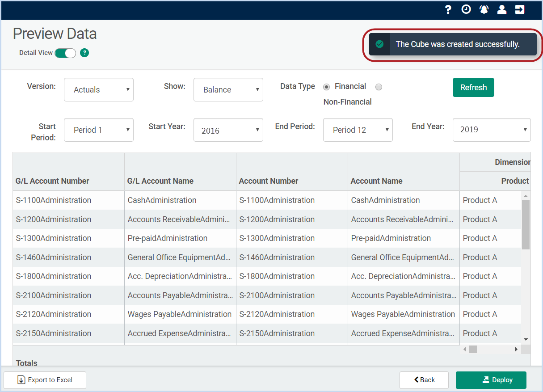Select the S-1460Administration G/L Account Number cell
Image resolution: width=543 pixels, height=392 pixels.
tap(68, 257)
